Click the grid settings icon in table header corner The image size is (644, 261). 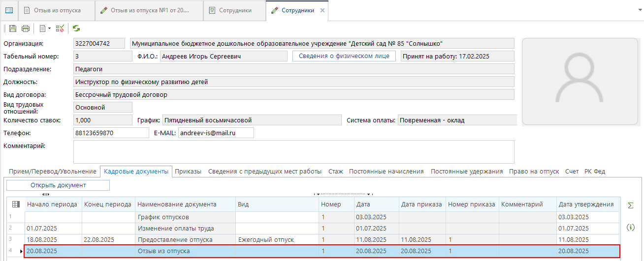click(x=15, y=204)
